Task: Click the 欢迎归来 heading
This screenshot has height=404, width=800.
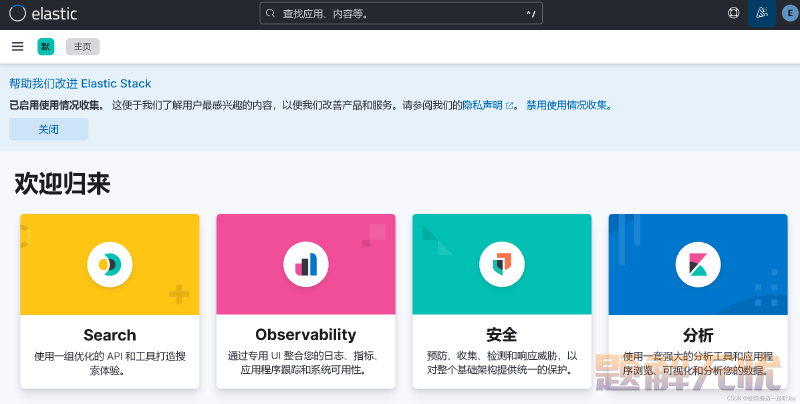Action: point(62,183)
